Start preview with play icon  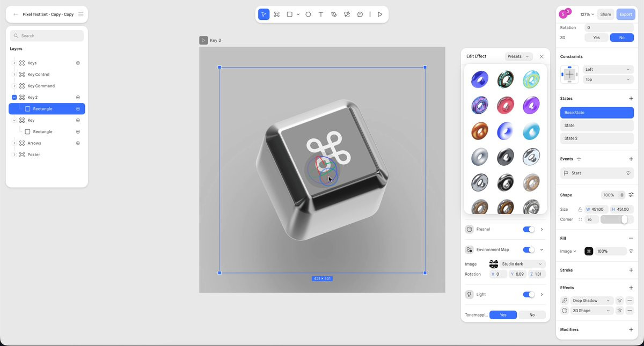(380, 14)
